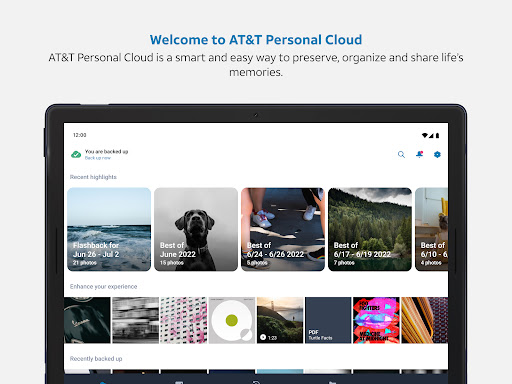This screenshot has height=384, width=512.
Task: Open search with the magnifier icon
Action: (x=401, y=155)
